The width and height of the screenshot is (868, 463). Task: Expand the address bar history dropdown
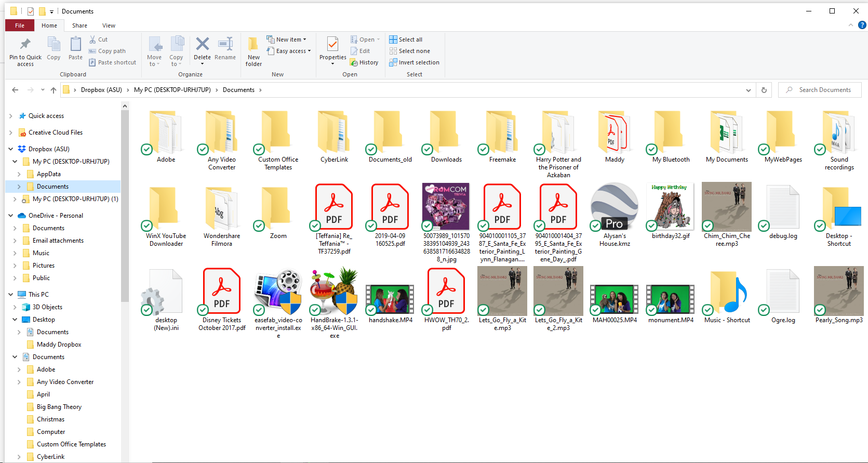[x=748, y=90]
